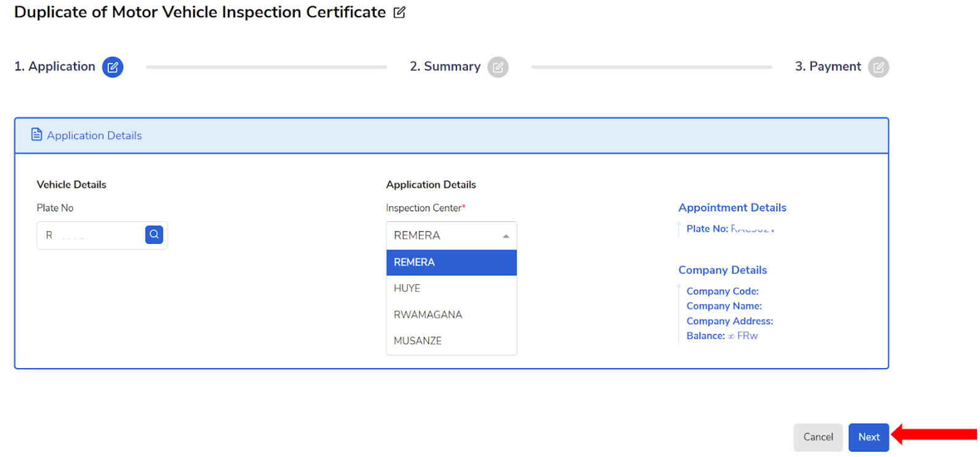Choose HUYE from the dropdown list
Screen dimensions: 980x457
click(x=451, y=289)
